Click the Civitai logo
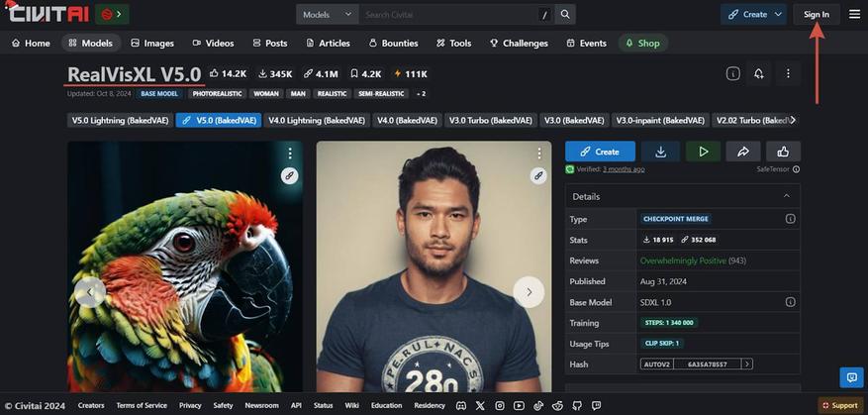This screenshot has height=415, width=868. (x=47, y=13)
